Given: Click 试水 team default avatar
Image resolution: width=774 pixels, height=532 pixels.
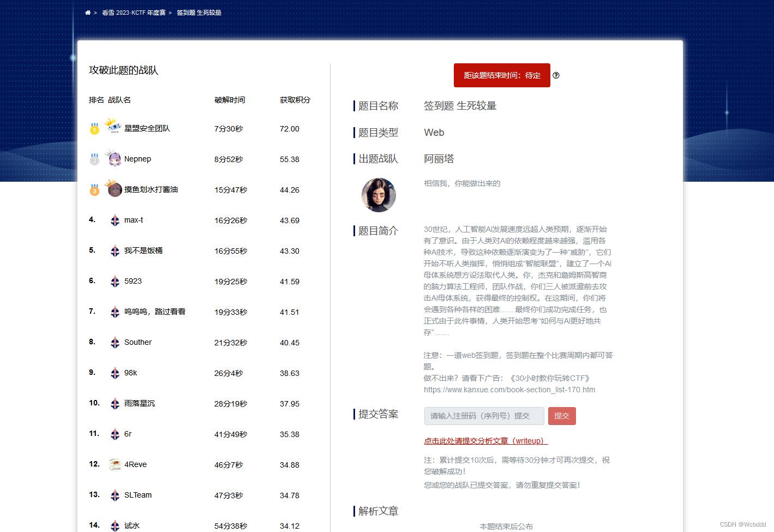Looking at the screenshot, I should coord(115,526).
